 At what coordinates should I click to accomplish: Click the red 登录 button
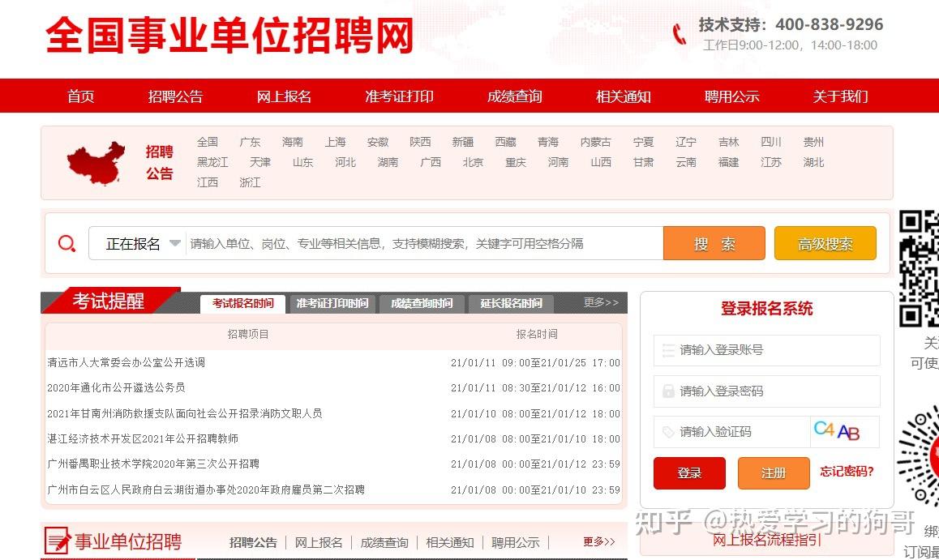click(x=689, y=473)
